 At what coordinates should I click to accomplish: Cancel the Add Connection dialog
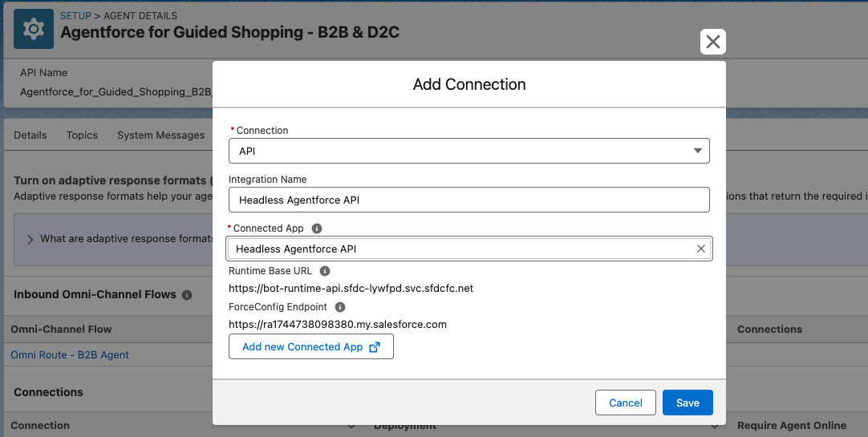click(626, 403)
